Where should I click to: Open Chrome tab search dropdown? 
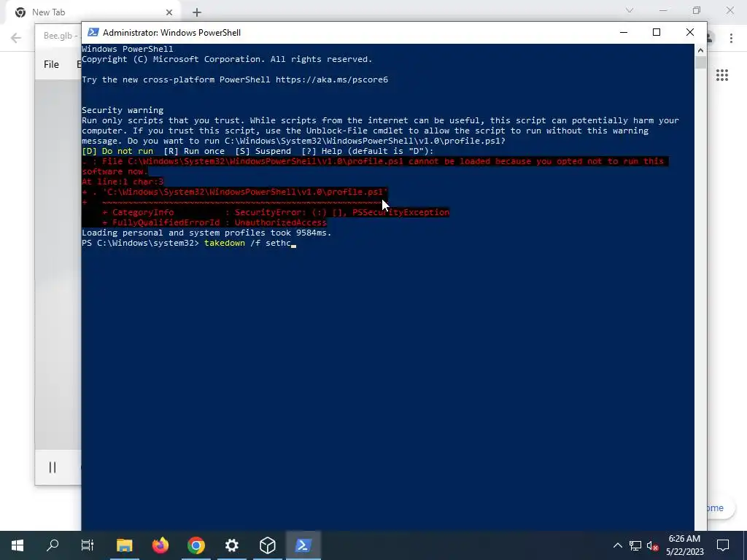(630, 10)
